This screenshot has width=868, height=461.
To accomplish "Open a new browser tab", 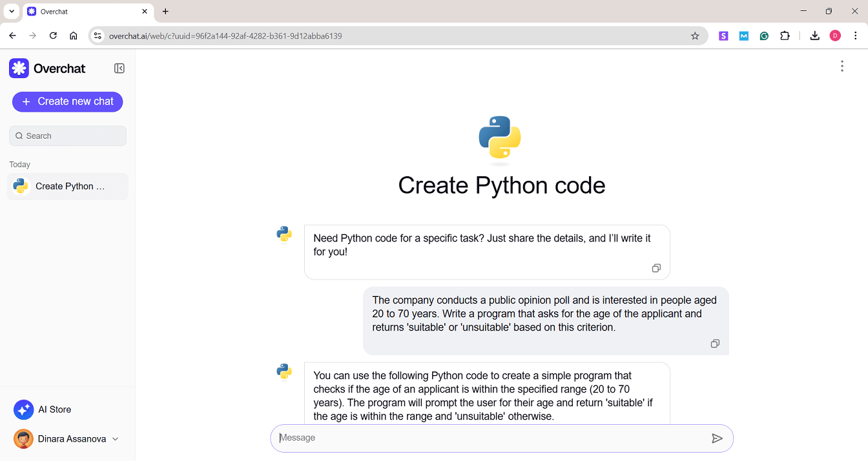I will [x=165, y=12].
